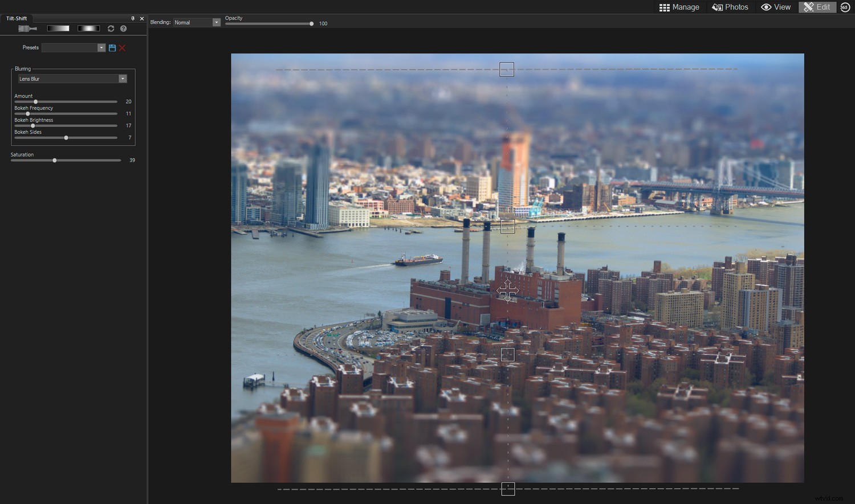Viewport: 855px width, 504px height.
Task: Adjust the Saturation slider
Action: 54,160
